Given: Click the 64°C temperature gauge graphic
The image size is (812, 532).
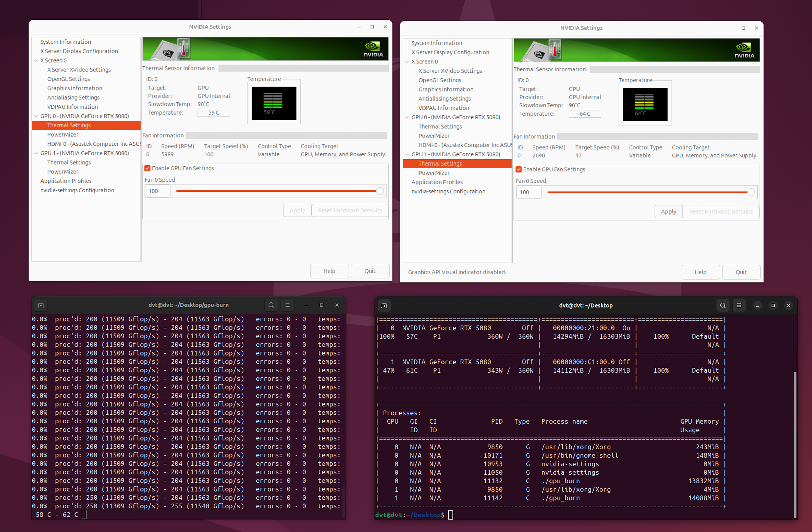Looking at the screenshot, I should click(645, 104).
